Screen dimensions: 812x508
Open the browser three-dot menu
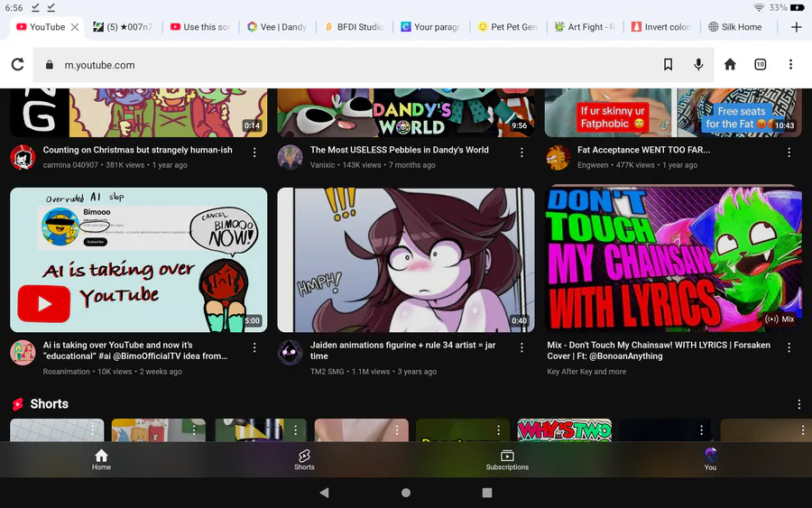click(x=790, y=65)
